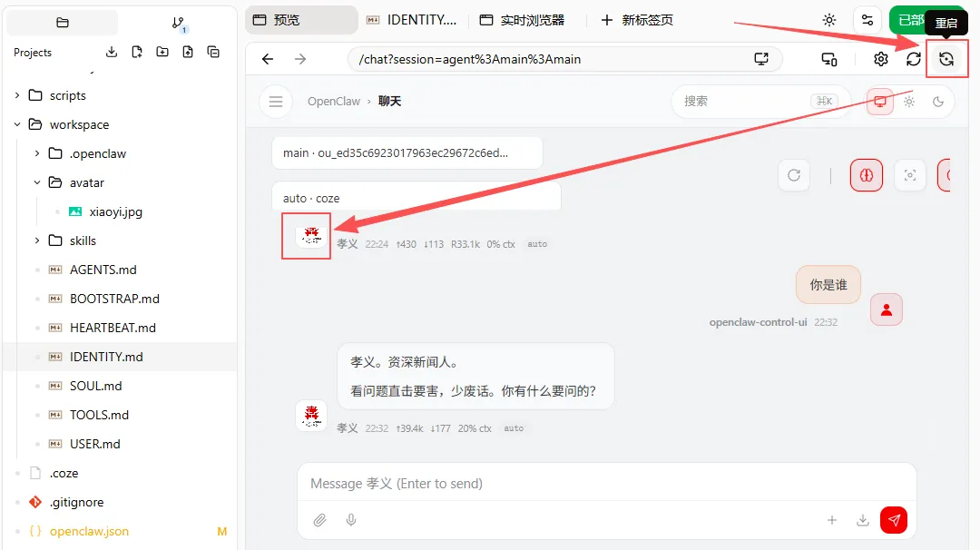The image size is (980, 550).
Task: Create a new file via toolbar icon
Action: tap(137, 52)
